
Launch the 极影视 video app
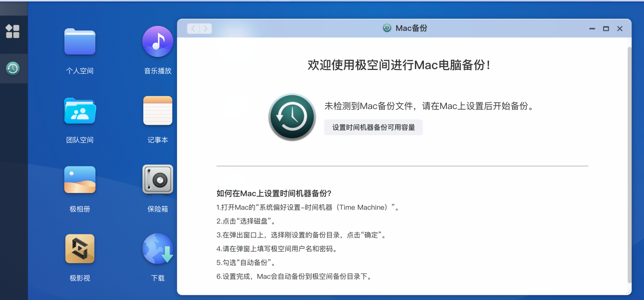pos(80,249)
